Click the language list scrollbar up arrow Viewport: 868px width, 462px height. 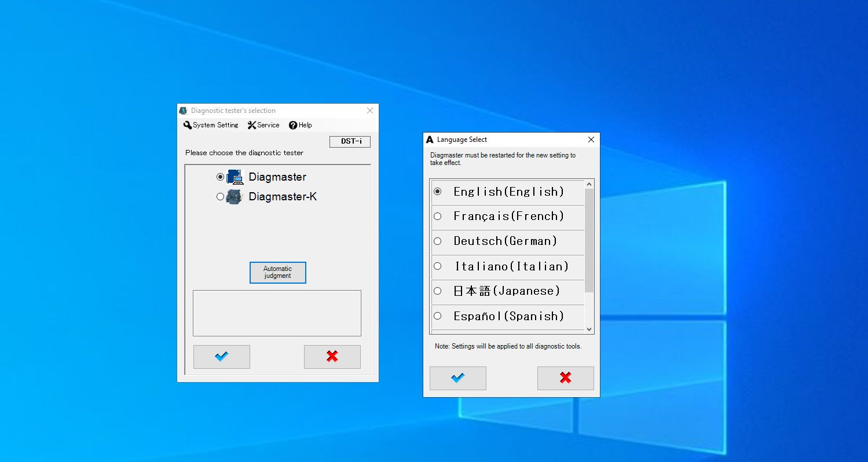tap(589, 185)
